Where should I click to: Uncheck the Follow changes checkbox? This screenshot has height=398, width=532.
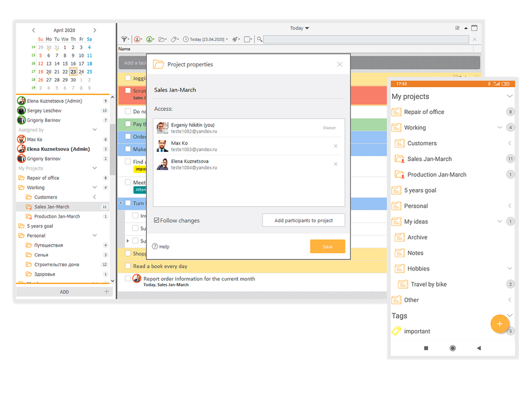(157, 220)
